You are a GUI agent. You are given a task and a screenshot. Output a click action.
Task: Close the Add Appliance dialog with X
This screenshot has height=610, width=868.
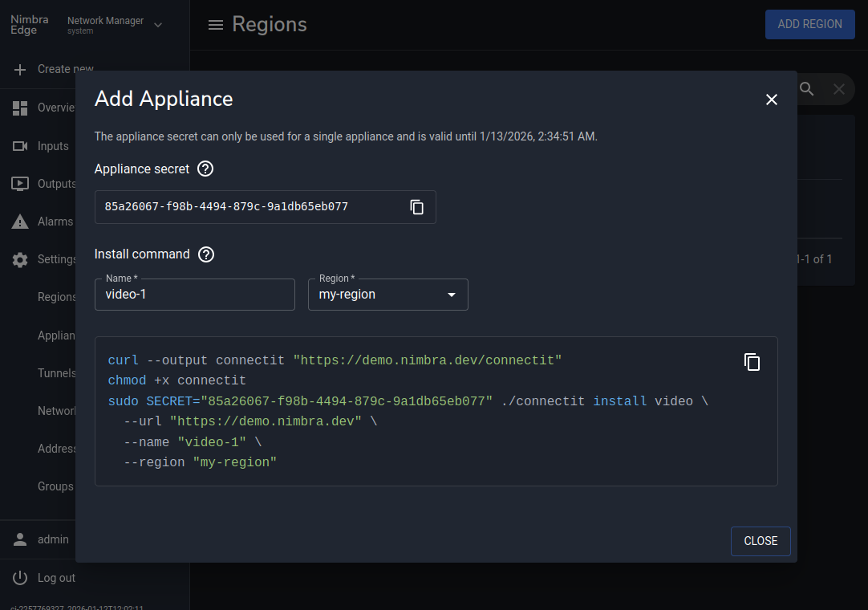tap(772, 100)
